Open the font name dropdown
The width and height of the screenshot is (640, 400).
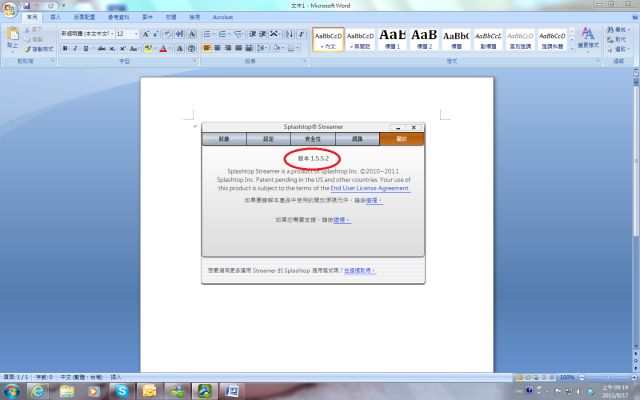point(112,34)
